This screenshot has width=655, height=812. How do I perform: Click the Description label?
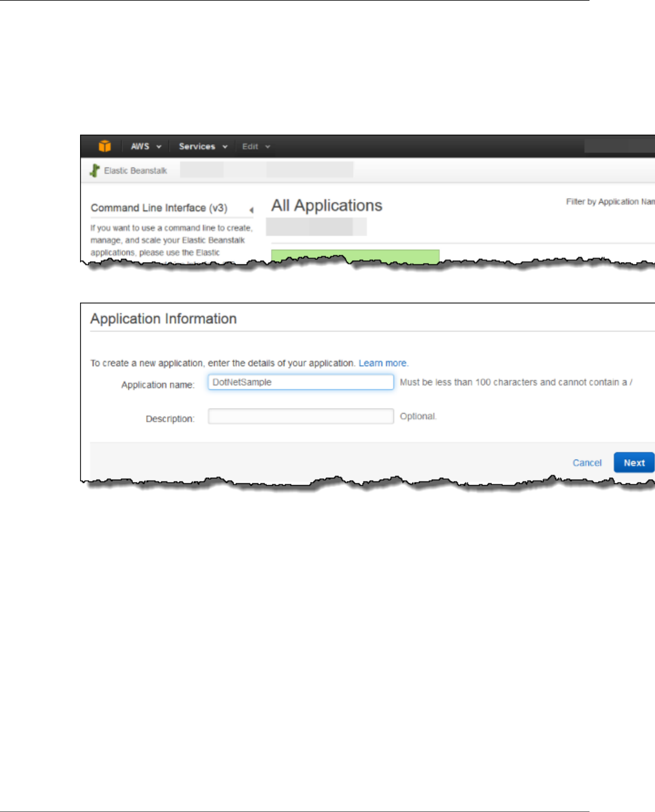click(170, 419)
